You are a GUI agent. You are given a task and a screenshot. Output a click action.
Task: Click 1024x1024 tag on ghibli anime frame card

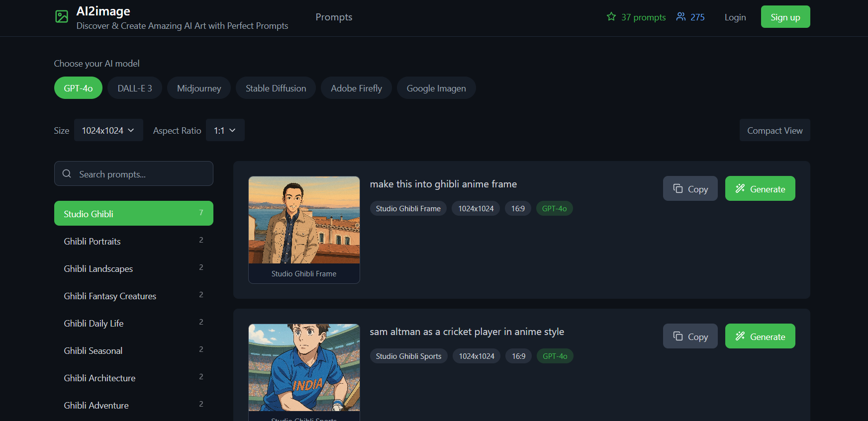(x=476, y=208)
